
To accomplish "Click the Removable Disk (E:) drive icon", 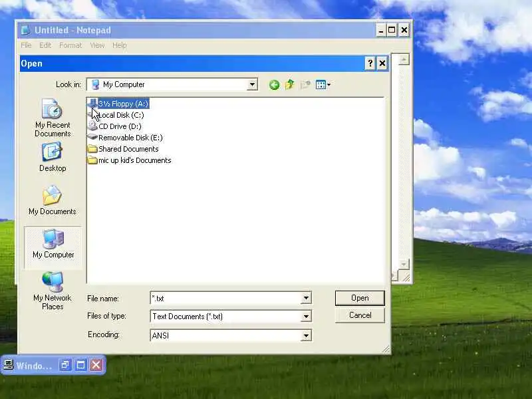I will coord(92,138).
